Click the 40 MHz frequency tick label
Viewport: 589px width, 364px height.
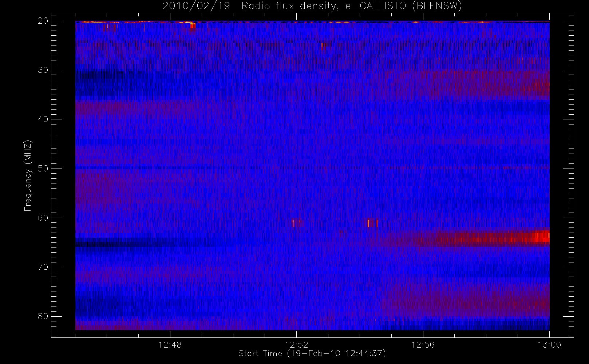[x=43, y=119]
